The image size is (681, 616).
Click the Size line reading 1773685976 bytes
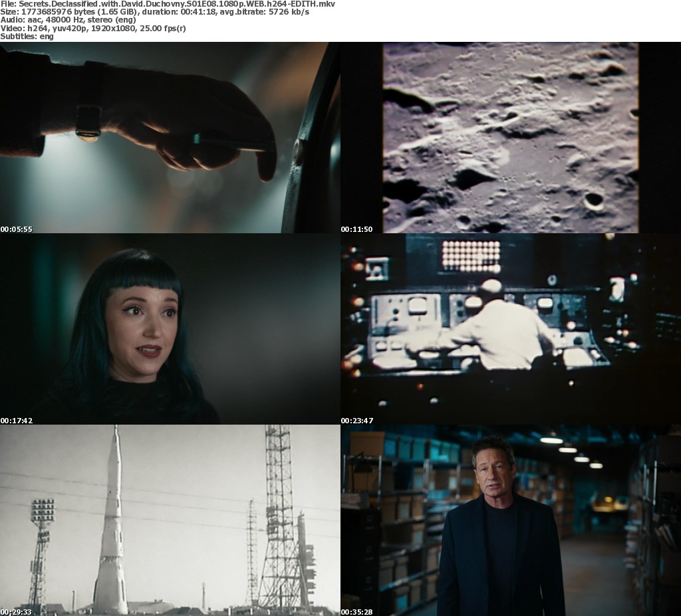coord(154,12)
